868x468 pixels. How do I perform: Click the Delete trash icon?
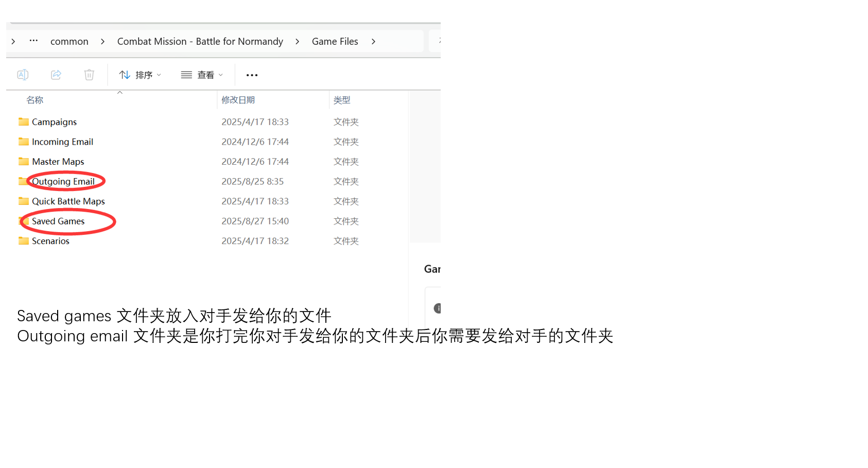(89, 75)
